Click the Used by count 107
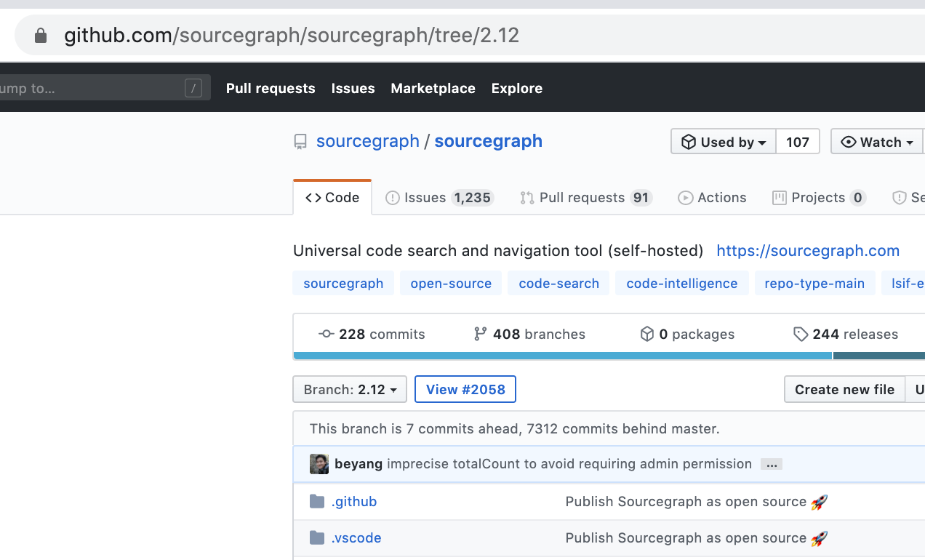 [798, 142]
